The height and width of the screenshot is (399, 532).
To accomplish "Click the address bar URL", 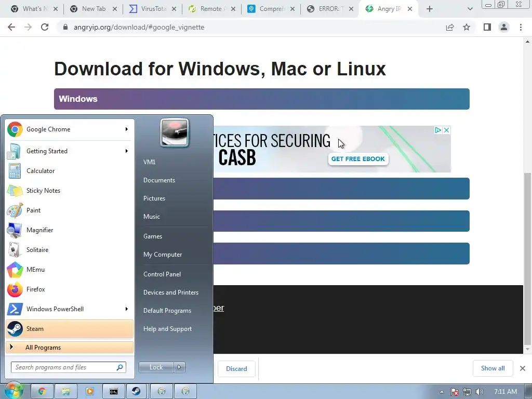I will pos(139,27).
